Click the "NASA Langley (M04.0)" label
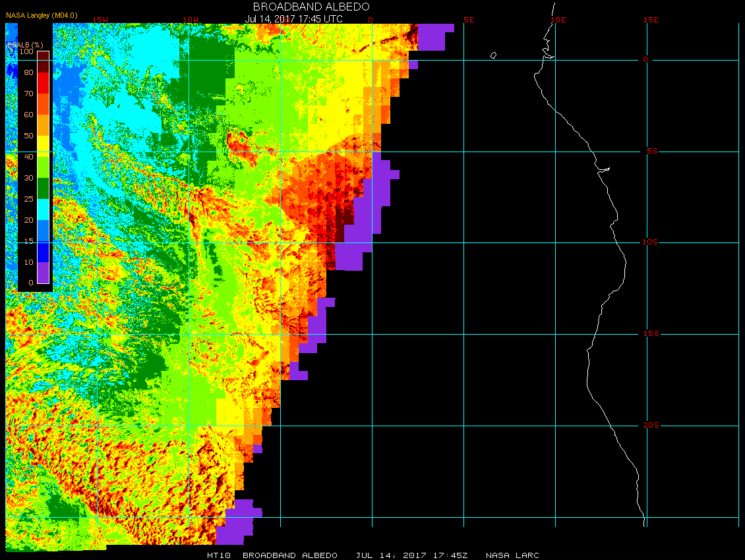 [x=42, y=15]
